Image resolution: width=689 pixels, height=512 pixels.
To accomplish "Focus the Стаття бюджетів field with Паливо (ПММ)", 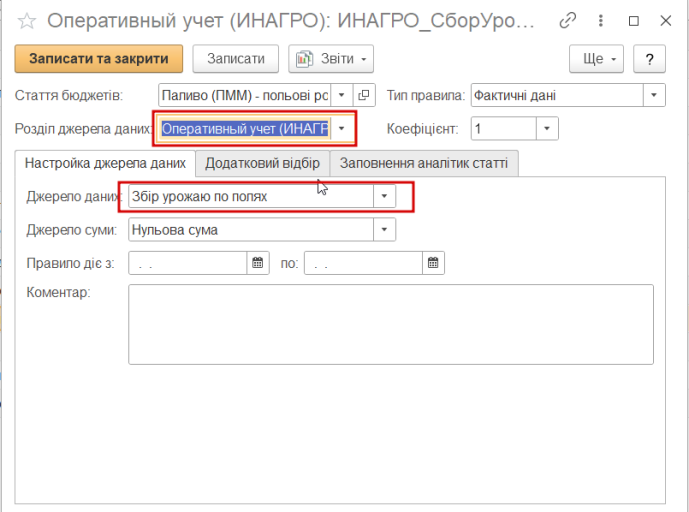I will [x=245, y=95].
